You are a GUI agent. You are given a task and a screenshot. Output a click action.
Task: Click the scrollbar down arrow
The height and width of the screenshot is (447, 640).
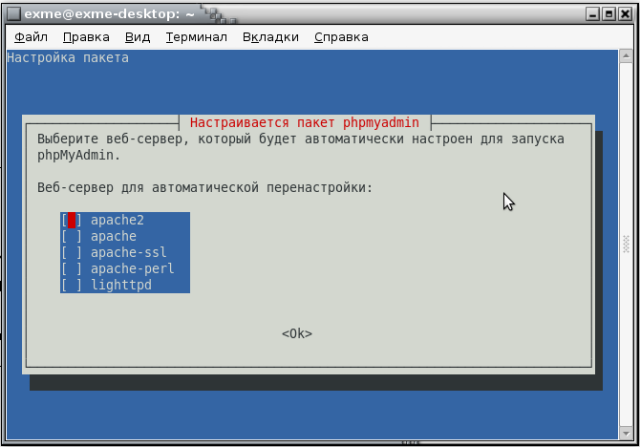[626, 433]
